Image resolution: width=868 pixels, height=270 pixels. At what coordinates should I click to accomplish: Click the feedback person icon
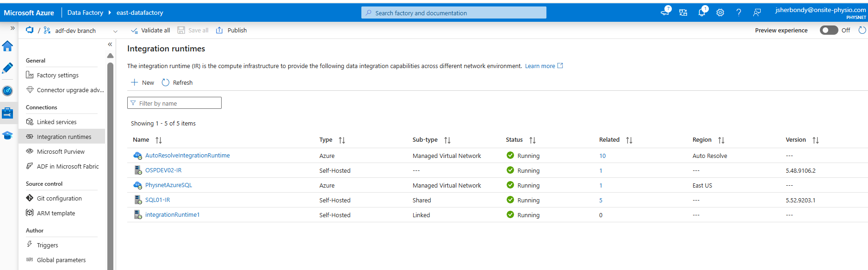(x=757, y=13)
